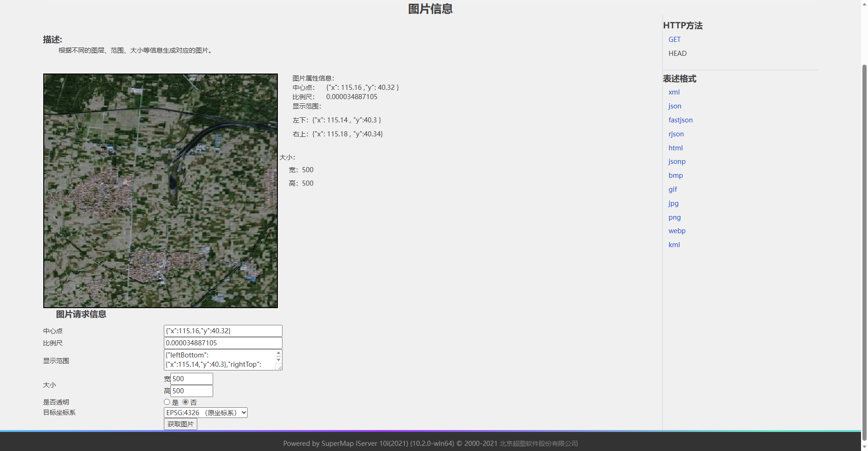Open the html format link
This screenshot has height=451, width=868.
[676, 148]
